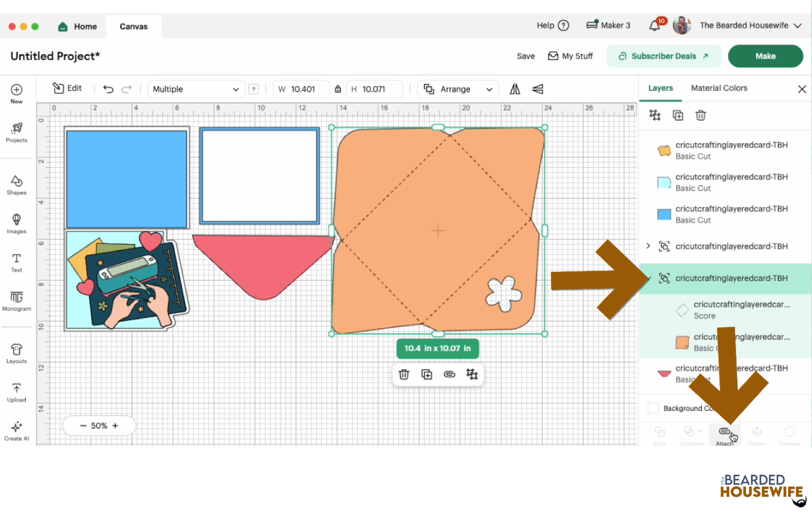The height and width of the screenshot is (516, 812).
Task: Open the Images panel
Action: (16, 222)
